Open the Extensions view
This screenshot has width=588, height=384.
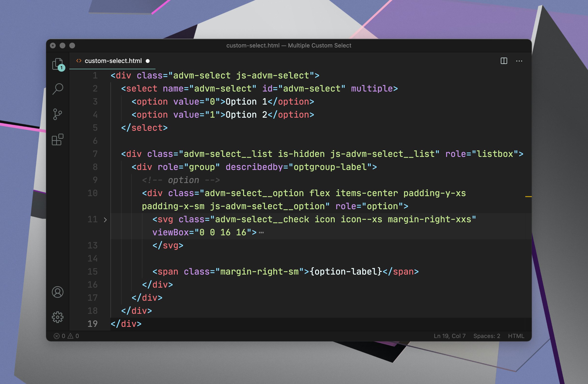point(58,140)
